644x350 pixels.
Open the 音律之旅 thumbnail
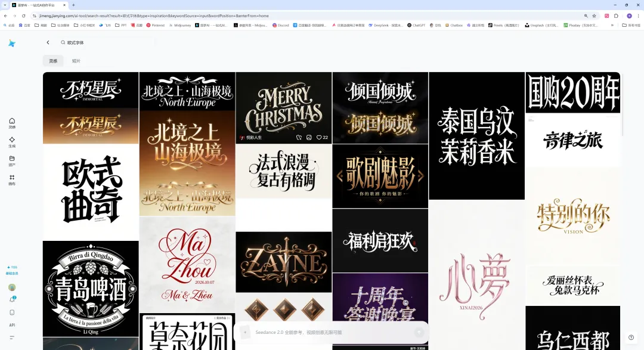(573, 140)
